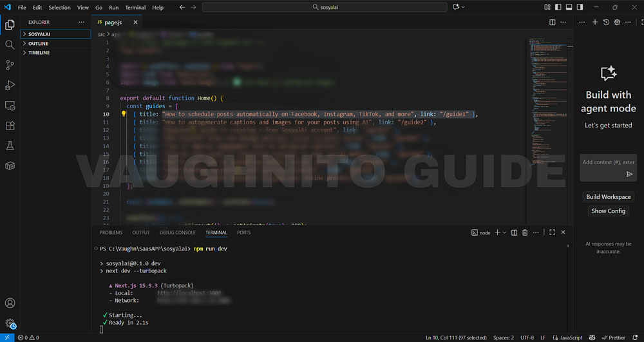Show chat history
Screen dimensions: 644x342
pos(606,22)
